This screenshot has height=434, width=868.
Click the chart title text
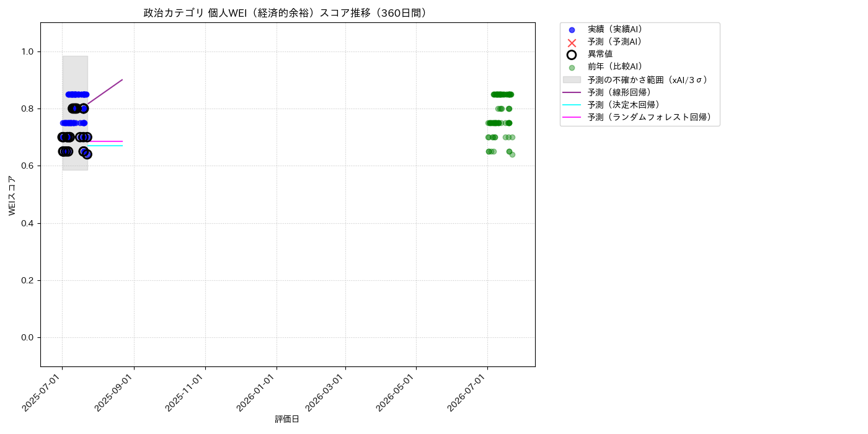[x=287, y=13]
